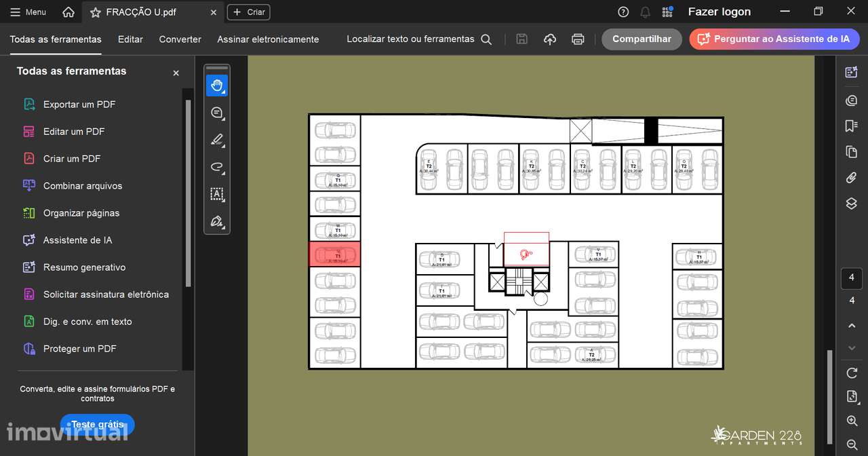The width and height of the screenshot is (868, 456).
Task: Open the Fill and Sign pen tool
Action: click(x=217, y=222)
